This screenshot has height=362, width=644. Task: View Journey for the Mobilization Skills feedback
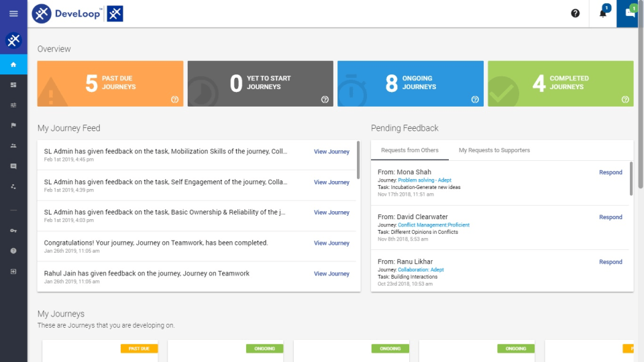tap(331, 152)
